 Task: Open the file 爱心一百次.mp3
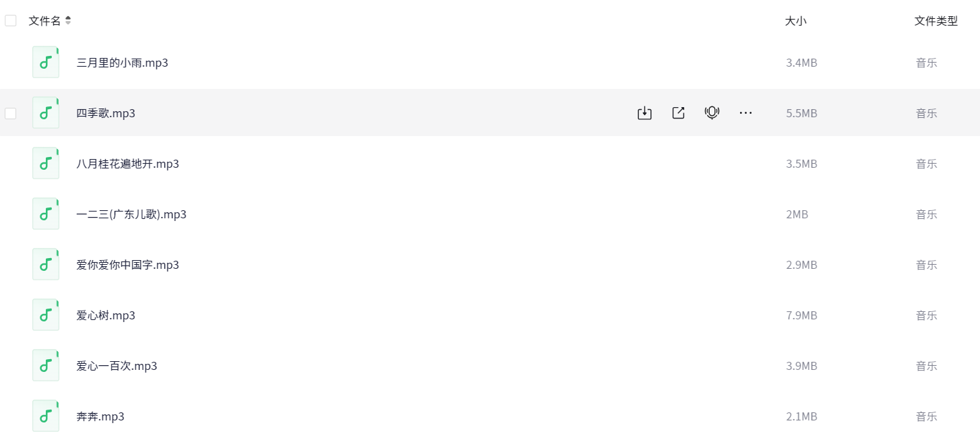click(x=117, y=366)
